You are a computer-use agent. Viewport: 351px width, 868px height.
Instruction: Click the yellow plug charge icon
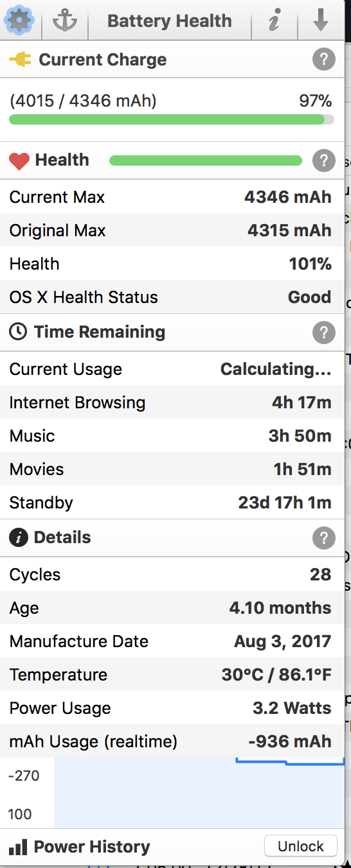(20, 60)
